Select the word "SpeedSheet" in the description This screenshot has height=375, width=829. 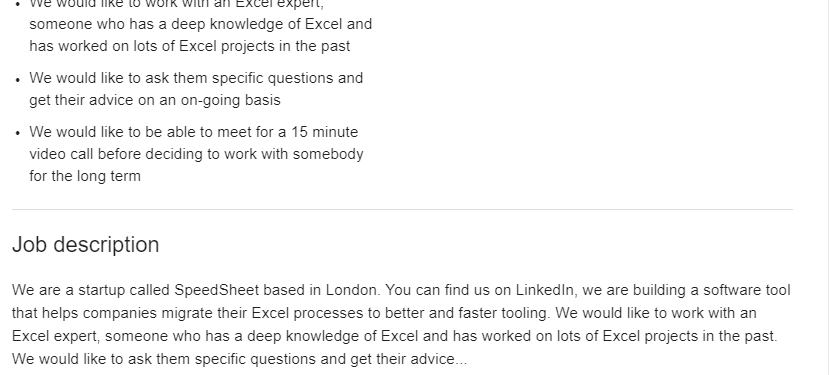click(217, 290)
